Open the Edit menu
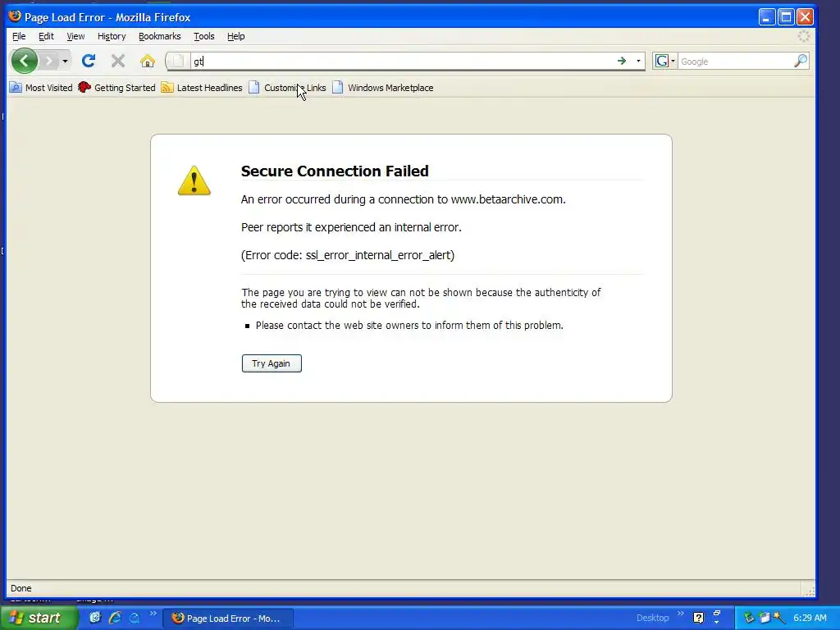 46,36
